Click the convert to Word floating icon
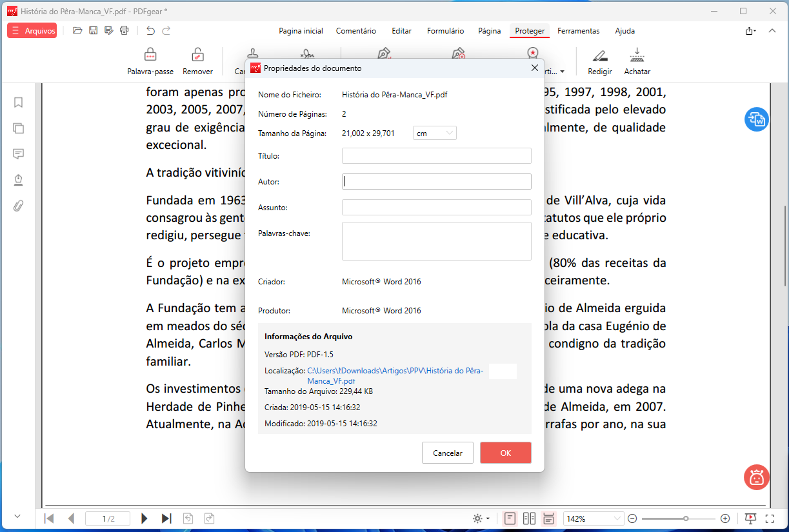789x532 pixels. pyautogui.click(x=756, y=120)
